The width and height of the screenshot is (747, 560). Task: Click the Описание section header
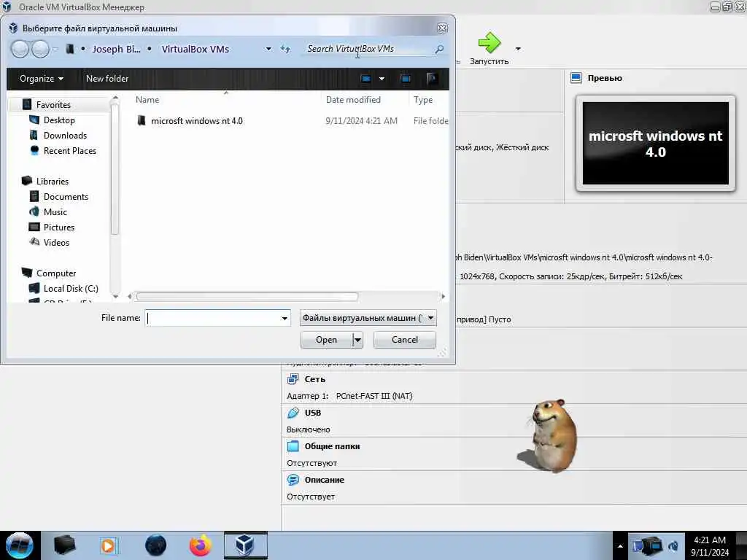[x=325, y=480]
